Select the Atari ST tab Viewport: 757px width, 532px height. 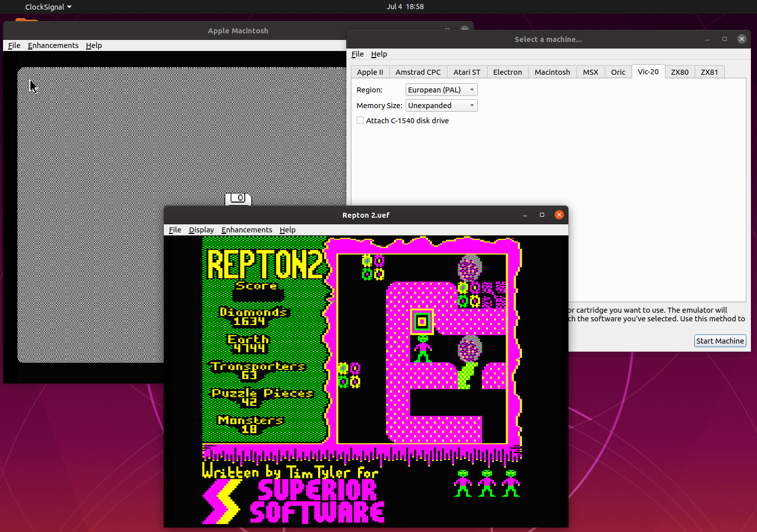tap(466, 72)
